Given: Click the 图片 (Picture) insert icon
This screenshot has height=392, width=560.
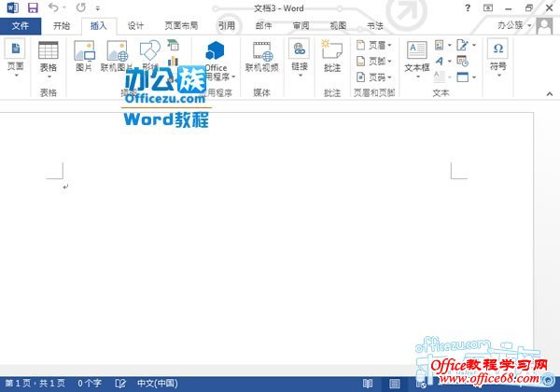Looking at the screenshot, I should (84, 56).
